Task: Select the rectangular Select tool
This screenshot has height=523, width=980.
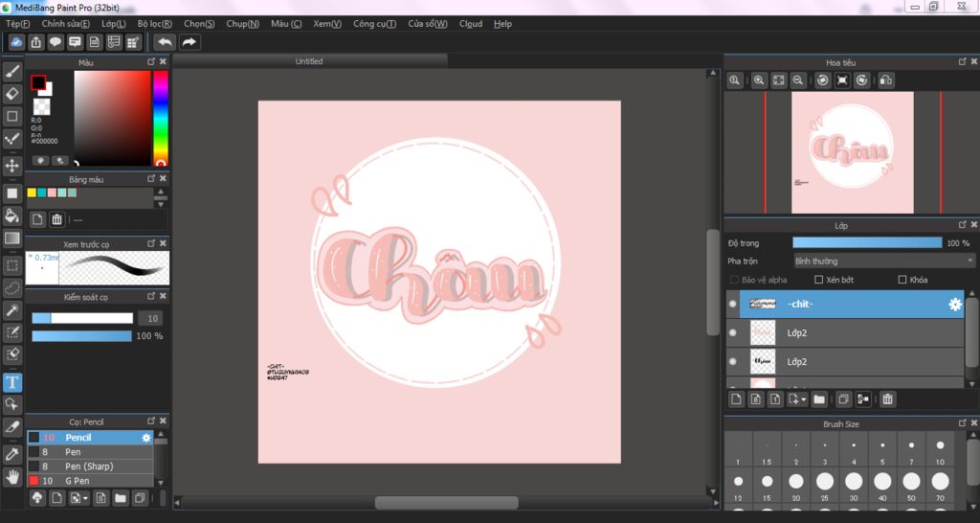Action: pyautogui.click(x=11, y=265)
